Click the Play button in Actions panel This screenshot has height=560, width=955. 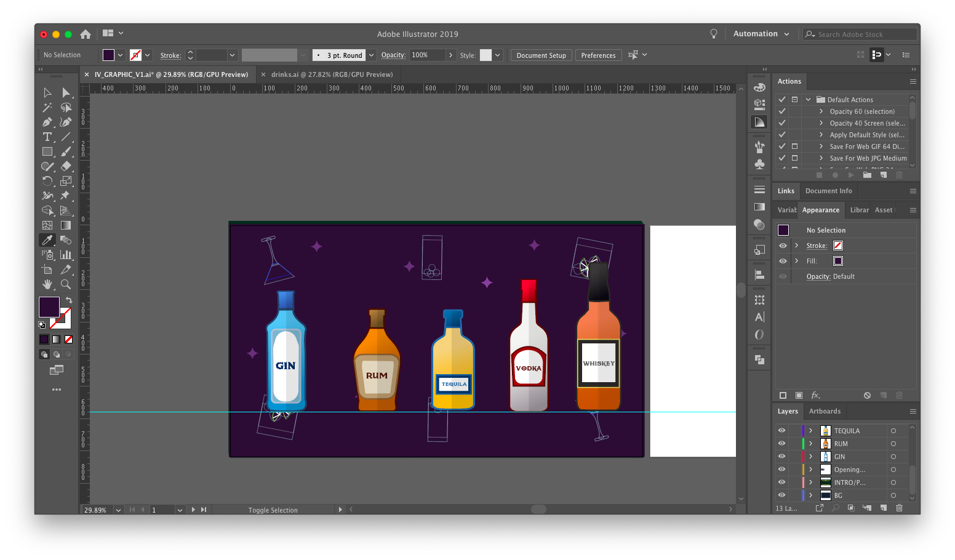tap(851, 175)
